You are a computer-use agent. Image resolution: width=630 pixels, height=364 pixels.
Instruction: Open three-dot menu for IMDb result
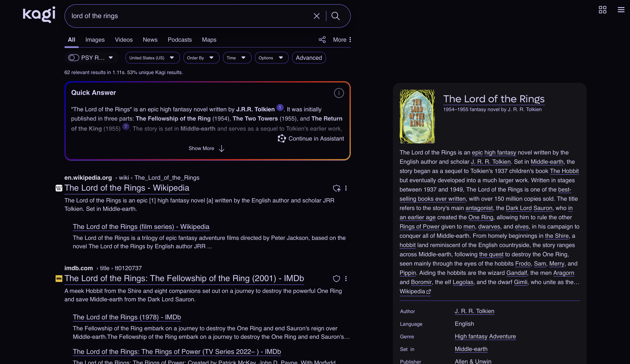point(346,279)
